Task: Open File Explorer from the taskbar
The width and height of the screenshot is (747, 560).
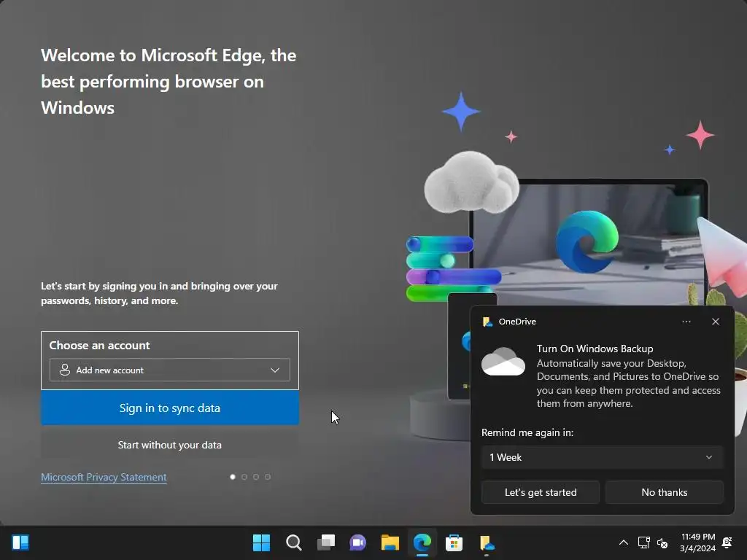Action: pyautogui.click(x=390, y=542)
